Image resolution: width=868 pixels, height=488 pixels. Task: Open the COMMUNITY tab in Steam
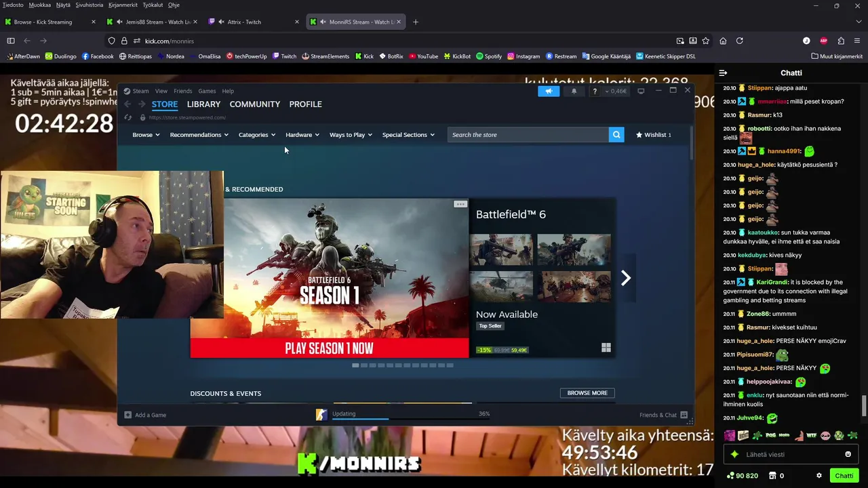tap(255, 104)
